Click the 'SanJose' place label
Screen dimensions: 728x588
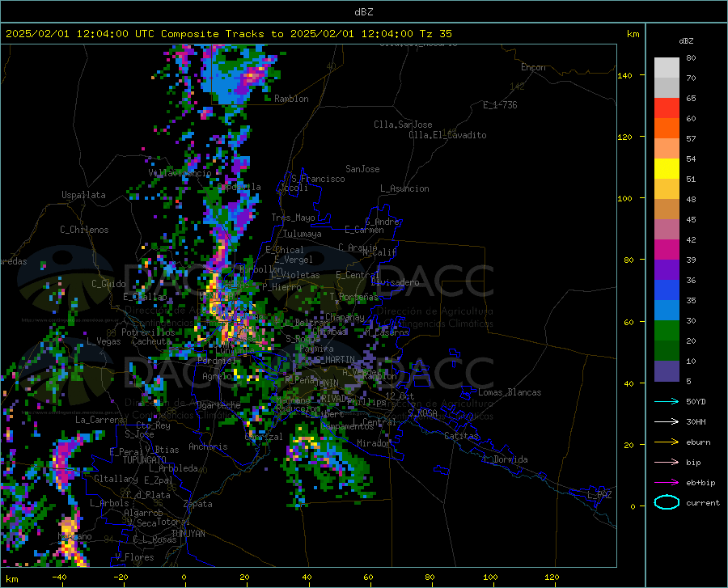pos(362,169)
